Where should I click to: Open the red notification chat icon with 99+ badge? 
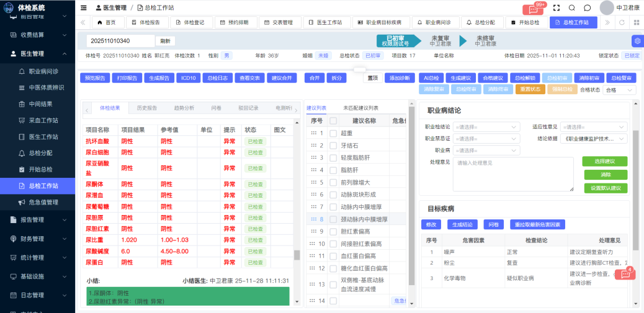tap(532, 9)
